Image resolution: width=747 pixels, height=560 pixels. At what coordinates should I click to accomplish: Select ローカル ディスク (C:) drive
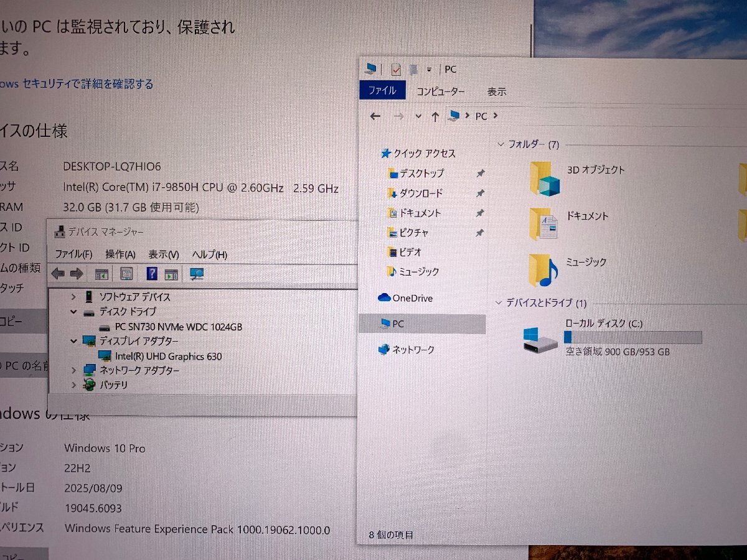click(x=613, y=338)
